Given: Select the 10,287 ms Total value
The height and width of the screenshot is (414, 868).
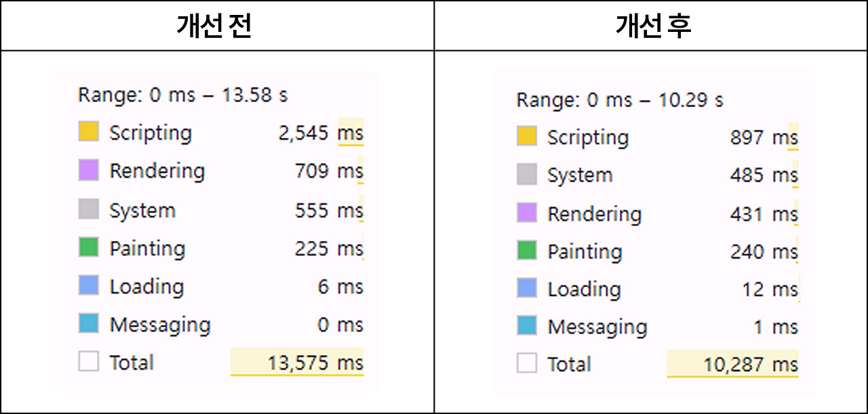Looking at the screenshot, I should [x=753, y=364].
